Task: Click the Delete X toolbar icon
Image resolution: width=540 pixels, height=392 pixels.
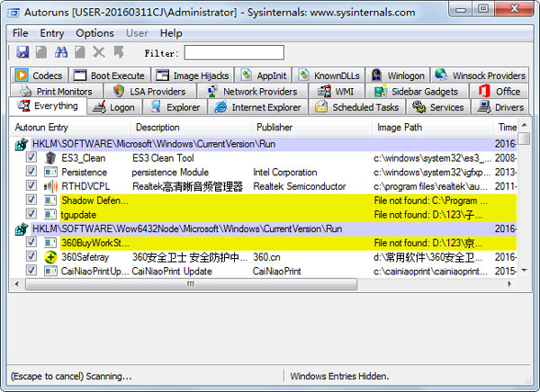Action: (x=99, y=52)
